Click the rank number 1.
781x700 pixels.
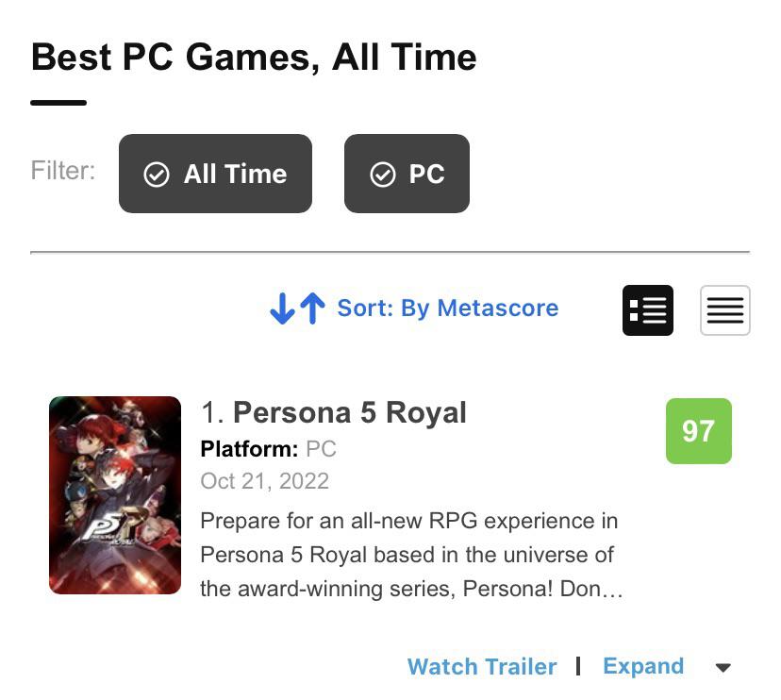[x=212, y=413]
